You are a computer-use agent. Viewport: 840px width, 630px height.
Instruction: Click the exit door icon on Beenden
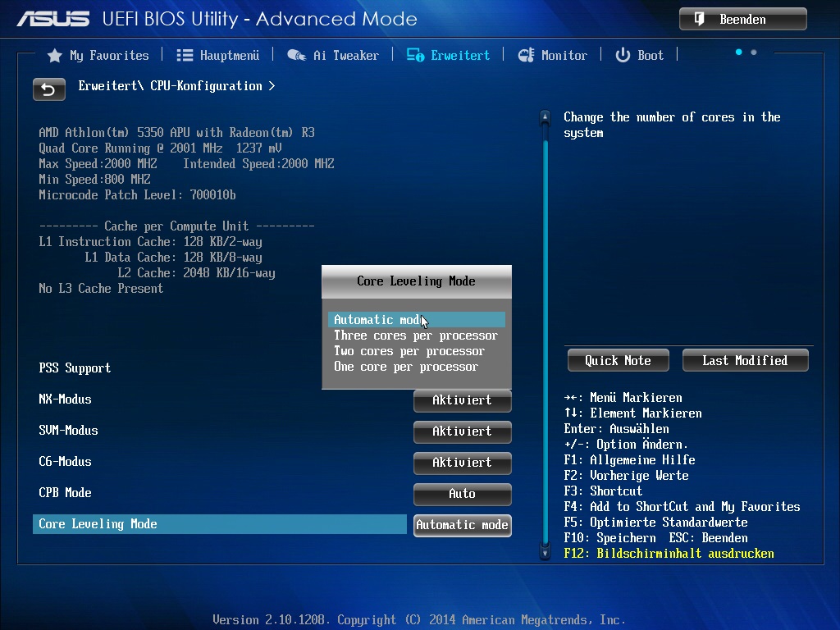click(x=699, y=20)
